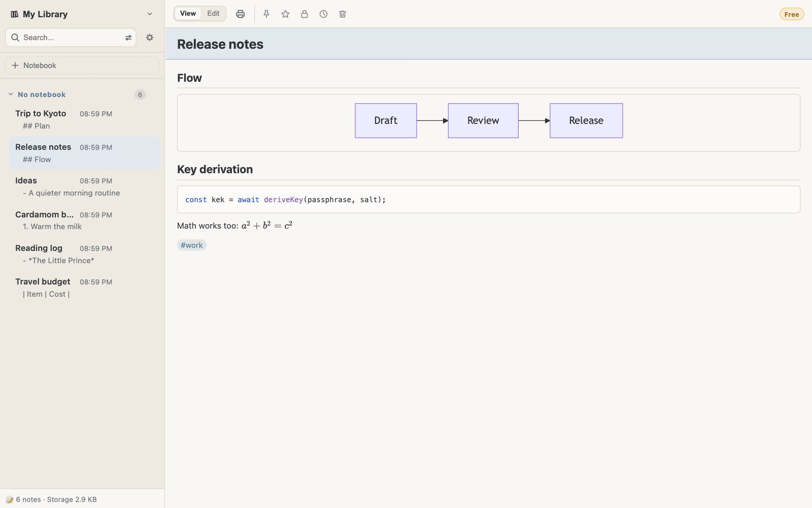Open note history clock icon

tap(323, 14)
